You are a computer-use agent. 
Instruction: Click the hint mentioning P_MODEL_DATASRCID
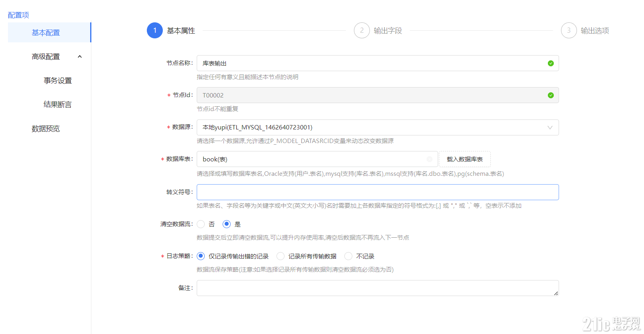pos(295,141)
